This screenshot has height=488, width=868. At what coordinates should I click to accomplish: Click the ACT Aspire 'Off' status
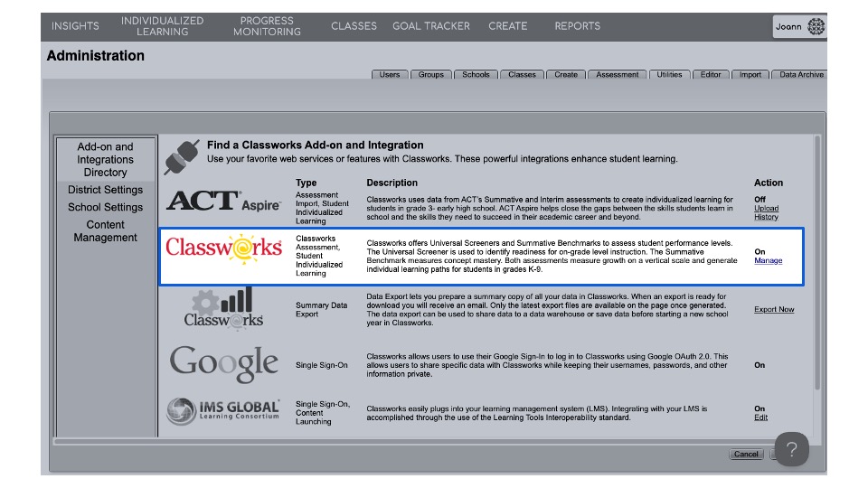(x=759, y=199)
